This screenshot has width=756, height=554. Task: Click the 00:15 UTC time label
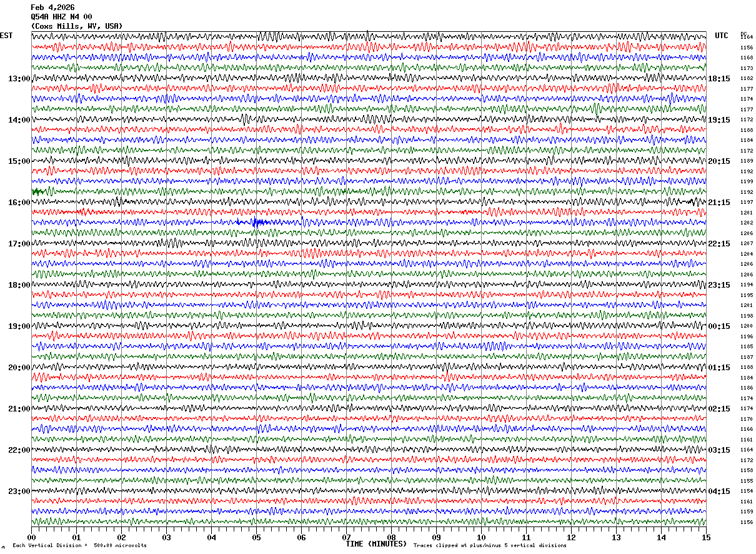coord(719,326)
